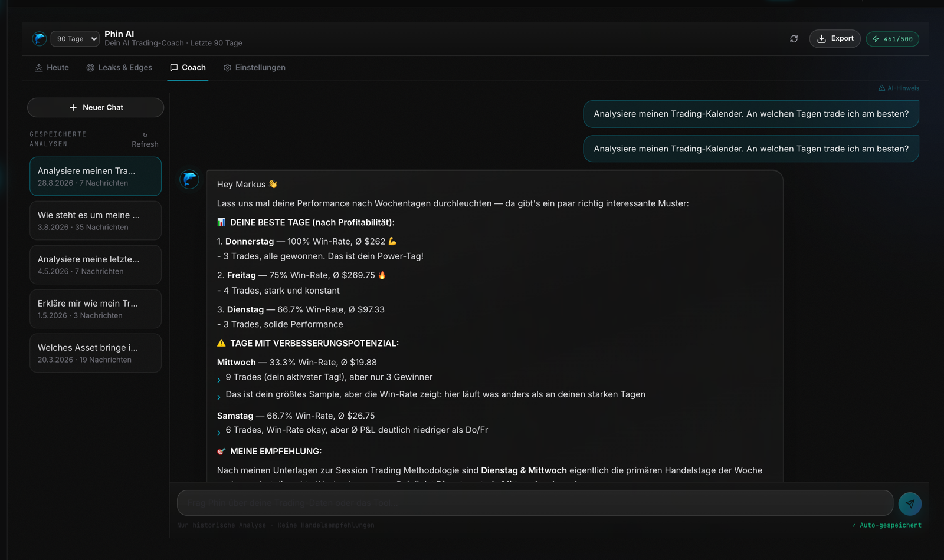Click the Phin AI dolphin logo in header
The width and height of the screenshot is (944, 560).
pos(40,39)
